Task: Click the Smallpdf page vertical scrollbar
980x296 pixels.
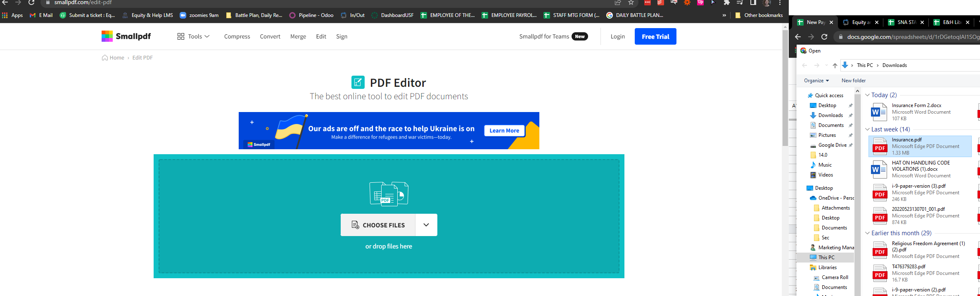Action: click(x=785, y=88)
